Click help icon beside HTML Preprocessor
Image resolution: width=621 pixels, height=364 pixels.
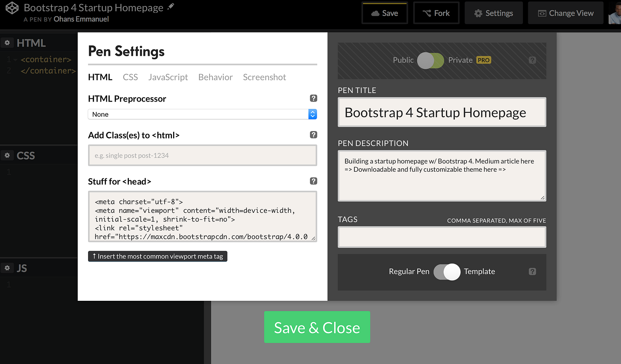tap(314, 98)
